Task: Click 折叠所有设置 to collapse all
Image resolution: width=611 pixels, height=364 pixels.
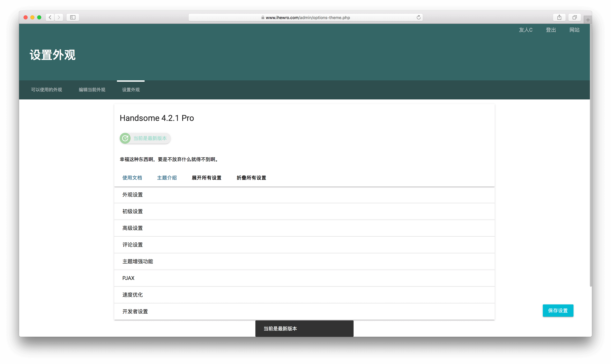Action: [x=251, y=178]
